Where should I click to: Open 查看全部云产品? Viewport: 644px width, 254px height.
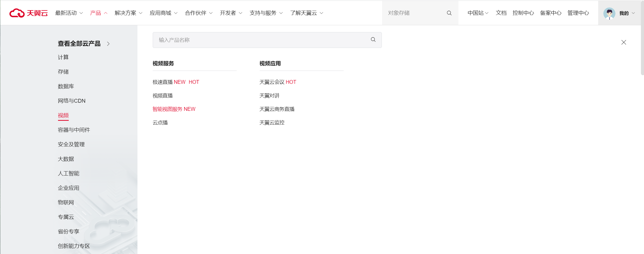click(x=79, y=44)
